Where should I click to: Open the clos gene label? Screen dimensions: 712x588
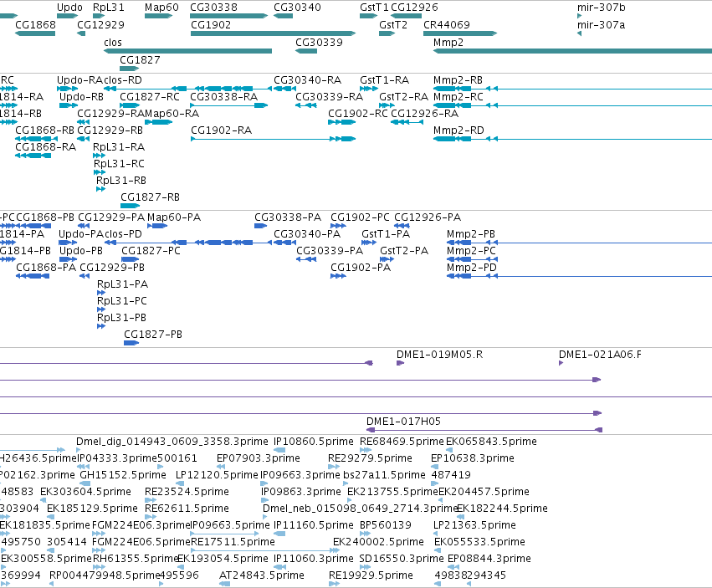click(x=113, y=42)
